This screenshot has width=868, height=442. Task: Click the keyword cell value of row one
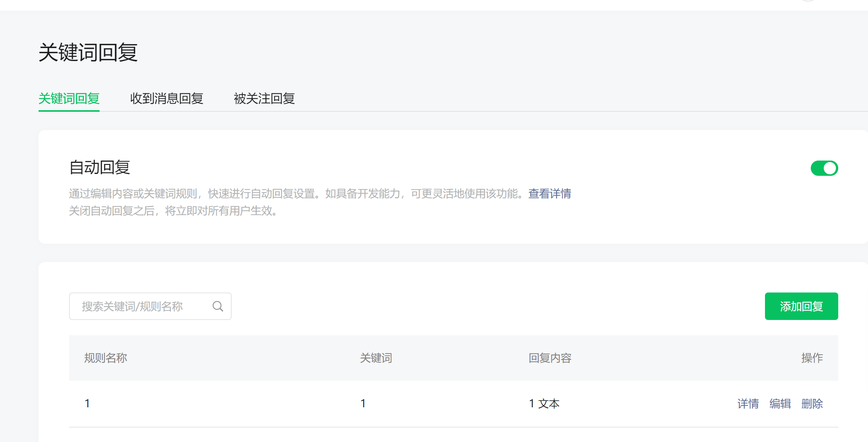[363, 403]
